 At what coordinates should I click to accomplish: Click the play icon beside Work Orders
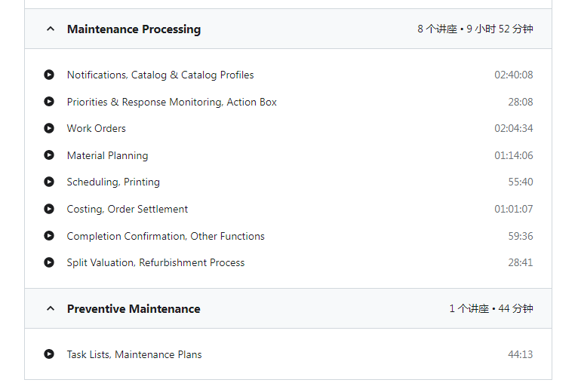[x=49, y=128]
